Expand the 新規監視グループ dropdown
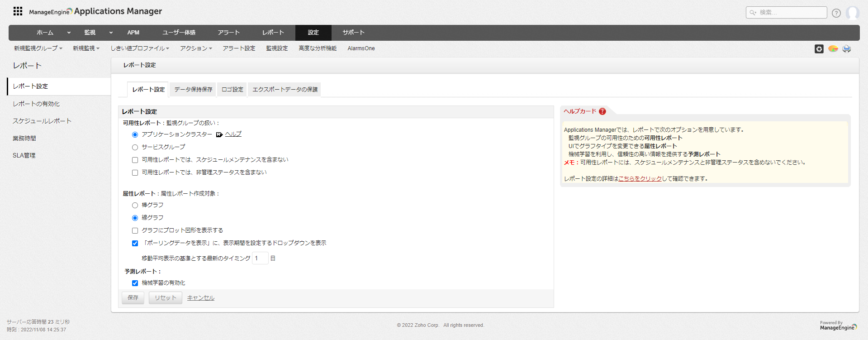 coord(38,48)
